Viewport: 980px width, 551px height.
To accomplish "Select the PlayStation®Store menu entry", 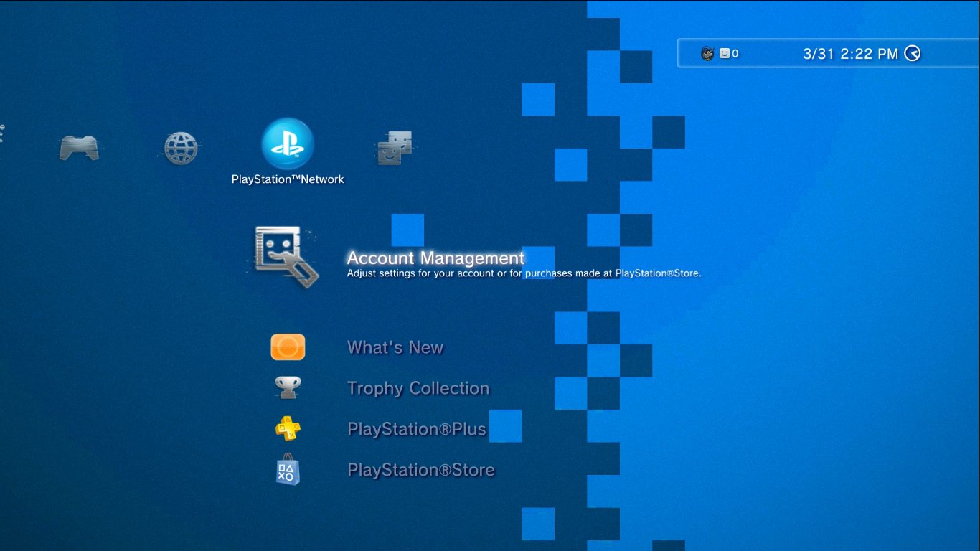I will (421, 470).
